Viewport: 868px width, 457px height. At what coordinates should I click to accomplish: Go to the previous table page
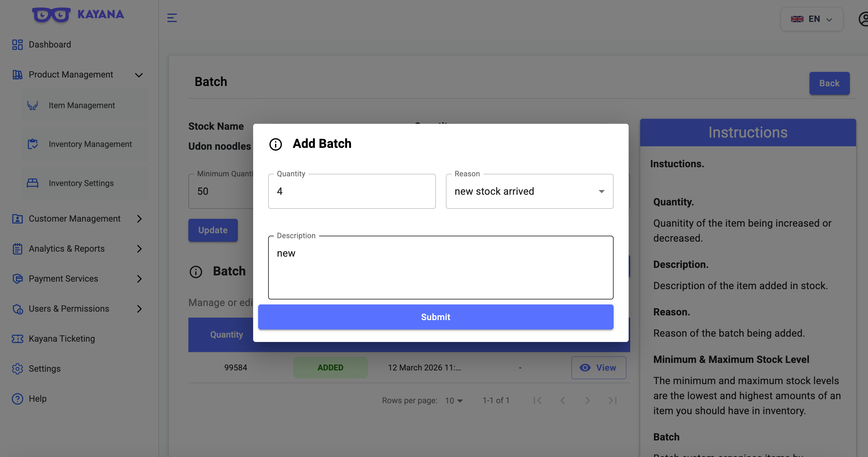(x=562, y=400)
